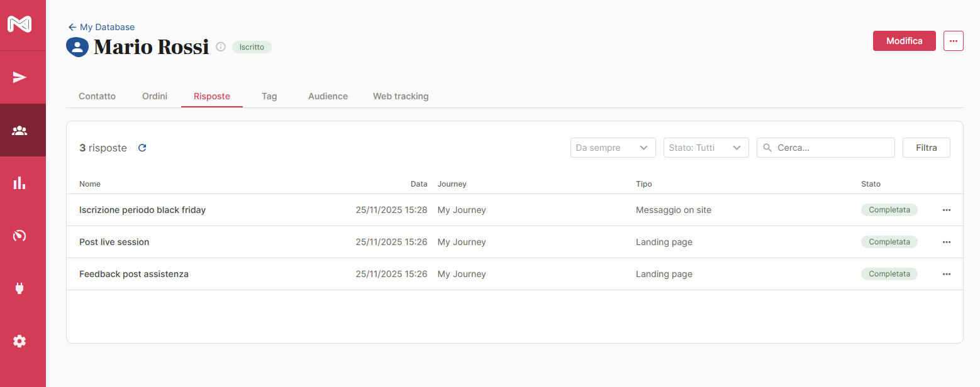Click the info icon beside Mario Rossi
The height and width of the screenshot is (387, 980).
click(x=221, y=47)
